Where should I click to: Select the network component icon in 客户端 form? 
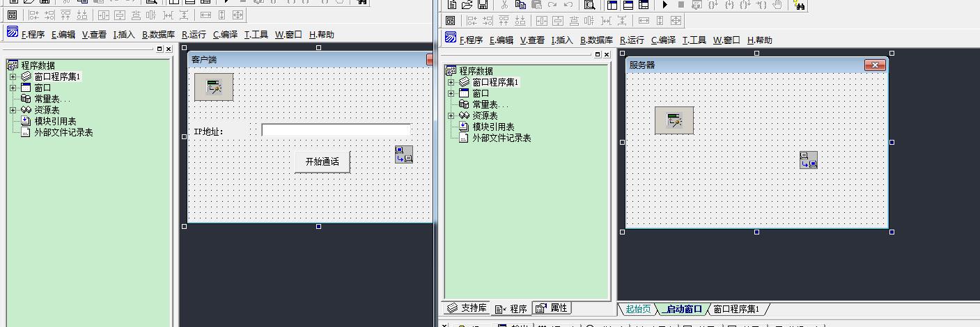(404, 154)
